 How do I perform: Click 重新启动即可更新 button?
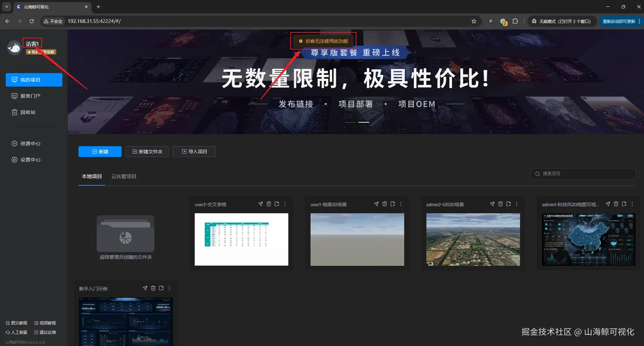[621, 21]
